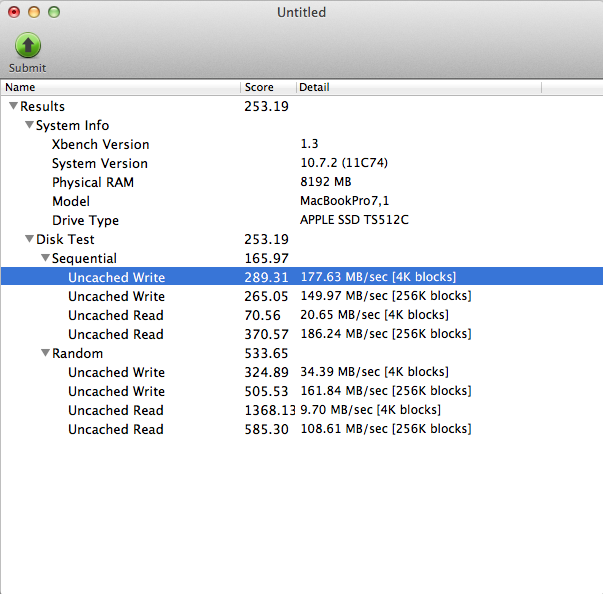
Task: Click the detail text 10.7.2 (11C74)
Action: 344,163
